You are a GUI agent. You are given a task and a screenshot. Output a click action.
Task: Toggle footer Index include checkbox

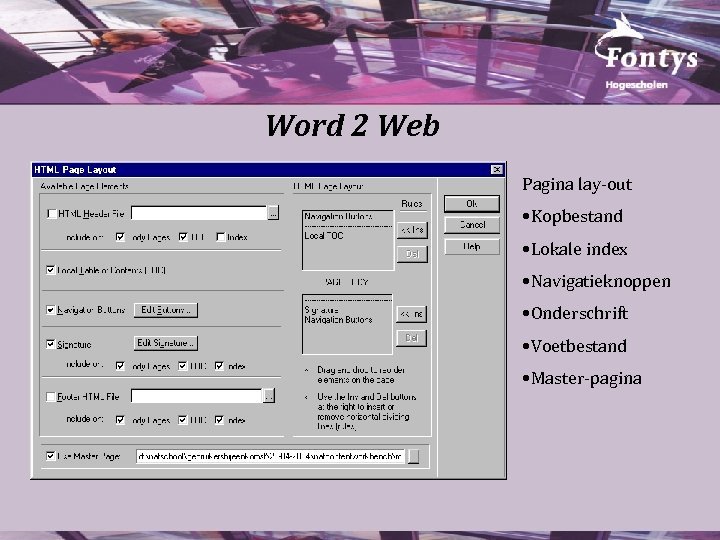pos(219,420)
